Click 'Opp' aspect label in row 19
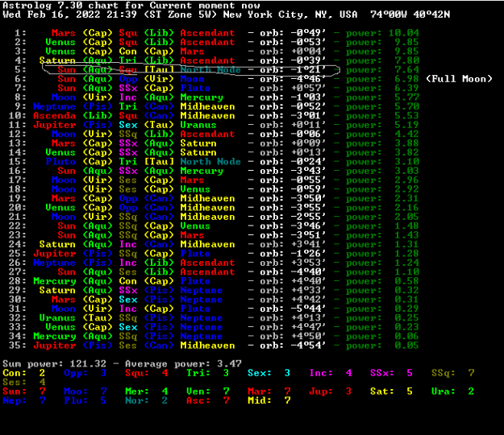The image size is (504, 435). 128,199
